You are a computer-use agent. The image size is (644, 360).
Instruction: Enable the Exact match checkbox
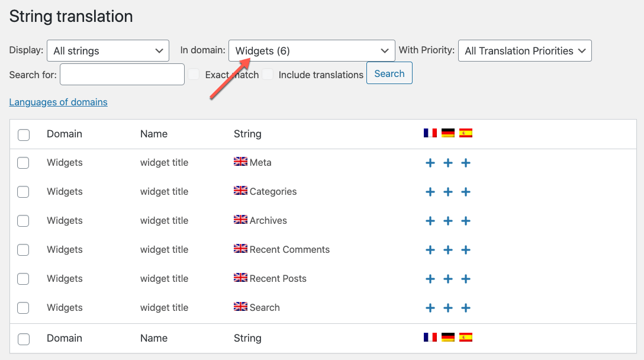pyautogui.click(x=194, y=75)
